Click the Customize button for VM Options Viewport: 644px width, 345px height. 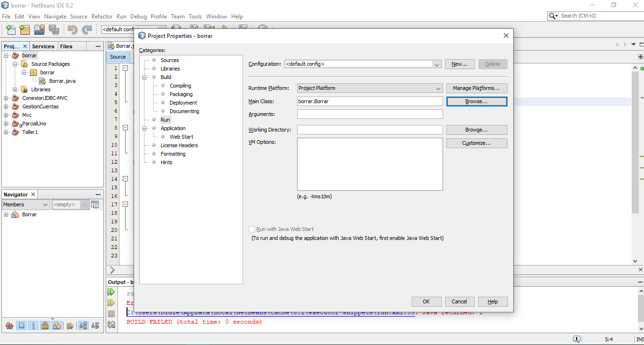[x=477, y=143]
